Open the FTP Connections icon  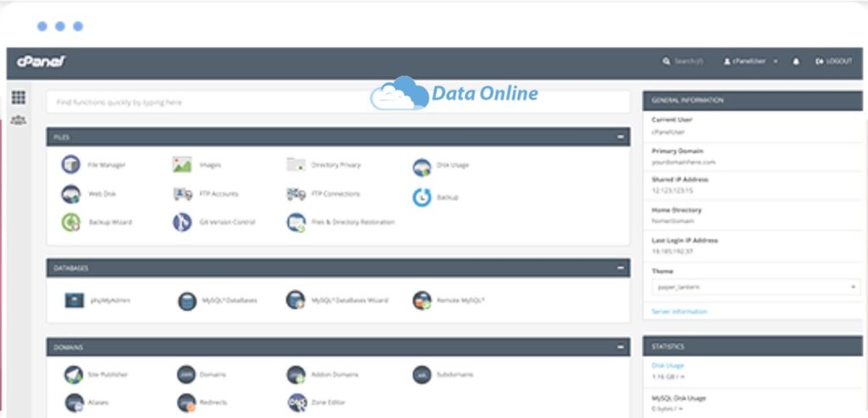click(296, 194)
